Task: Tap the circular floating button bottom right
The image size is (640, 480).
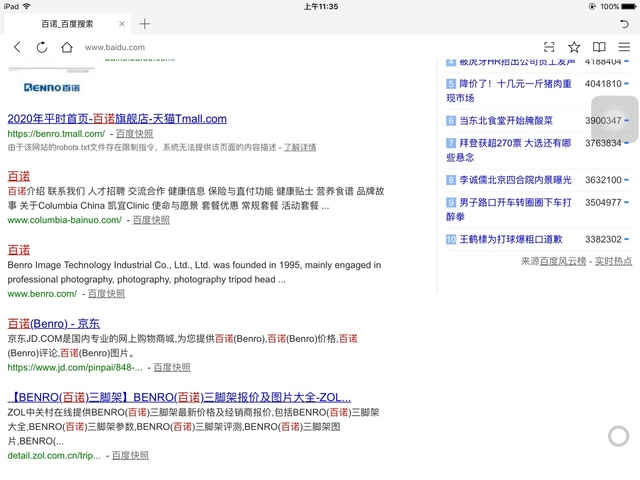Action: tap(619, 435)
